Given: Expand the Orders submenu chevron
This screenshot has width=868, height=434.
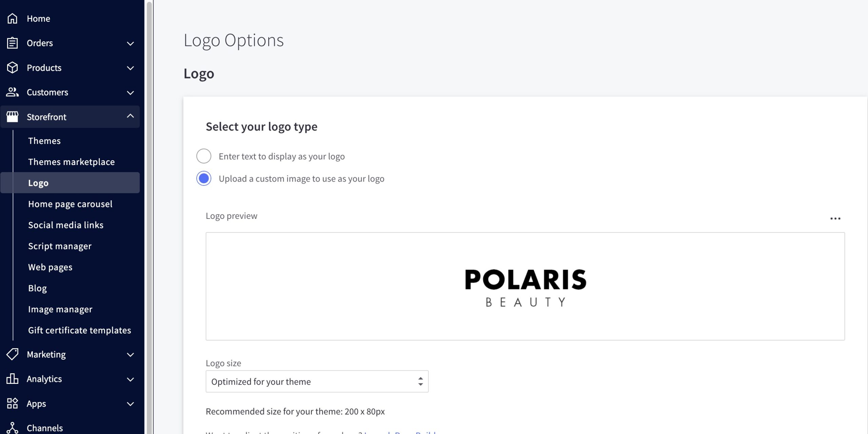Looking at the screenshot, I should coord(130,43).
